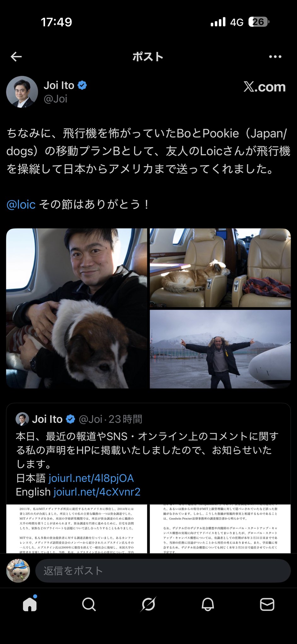Open the English joiurl.net/4cXvnr2 link

click(97, 492)
